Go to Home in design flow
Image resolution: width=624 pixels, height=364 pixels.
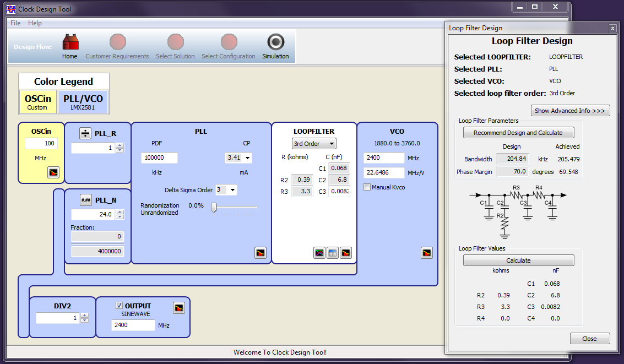70,47
